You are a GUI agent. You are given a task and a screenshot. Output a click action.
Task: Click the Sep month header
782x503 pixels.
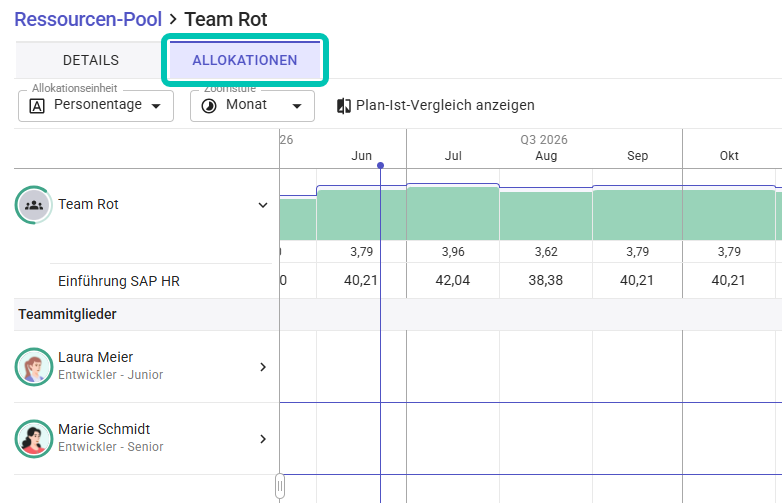(637, 156)
